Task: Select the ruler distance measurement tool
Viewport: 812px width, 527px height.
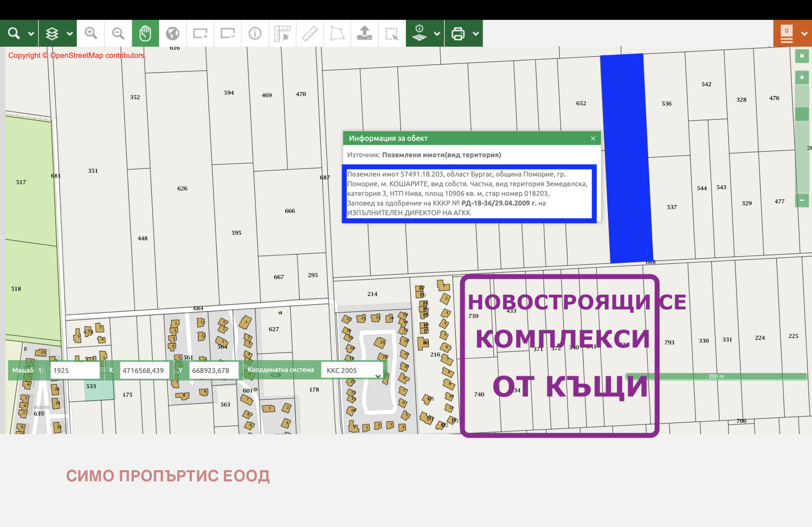Action: 310,33
